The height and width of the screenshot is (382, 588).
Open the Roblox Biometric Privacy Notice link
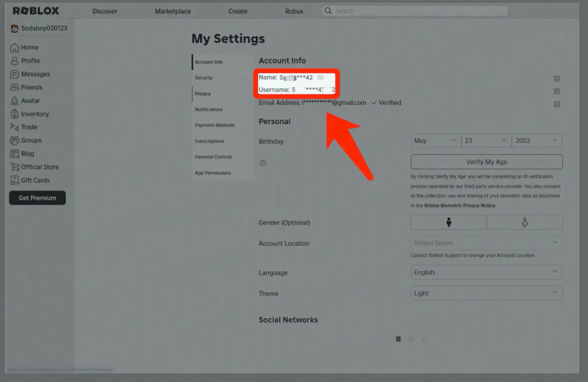(x=460, y=205)
